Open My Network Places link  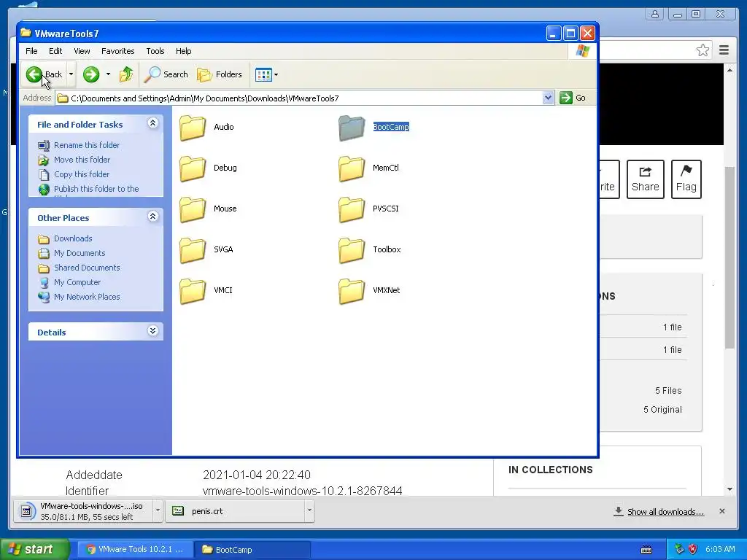point(87,297)
